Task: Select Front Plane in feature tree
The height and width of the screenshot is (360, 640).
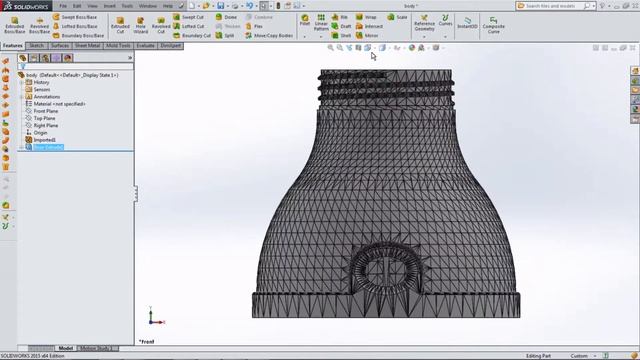Action: pyautogui.click(x=42, y=111)
